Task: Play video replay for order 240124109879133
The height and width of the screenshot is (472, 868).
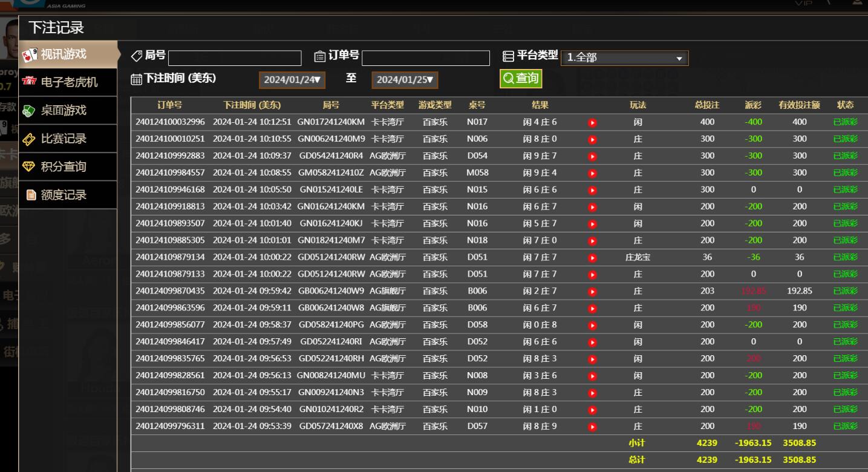Action: tap(592, 275)
